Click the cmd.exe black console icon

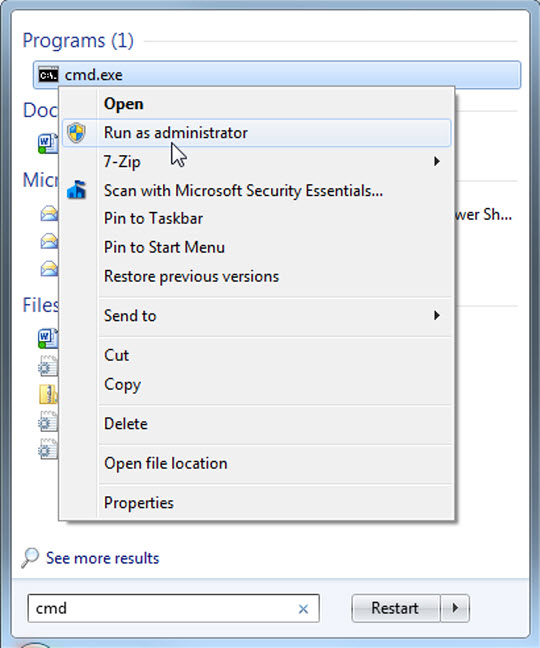pyautogui.click(x=48, y=75)
